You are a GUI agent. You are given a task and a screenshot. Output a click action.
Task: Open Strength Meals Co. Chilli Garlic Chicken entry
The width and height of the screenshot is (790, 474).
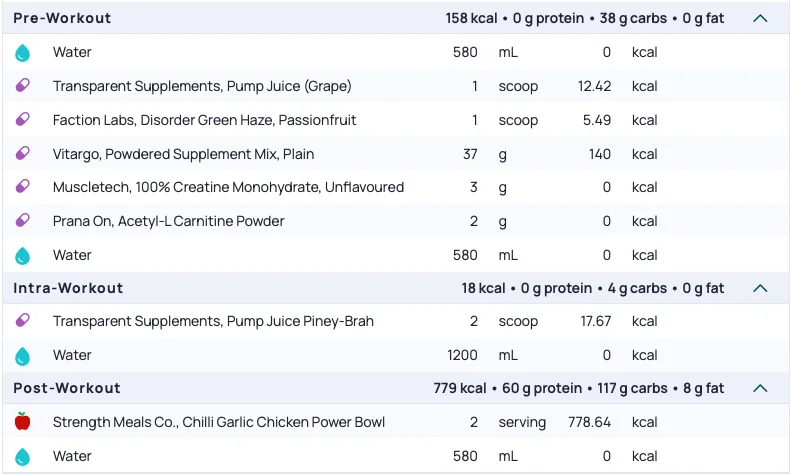click(x=219, y=422)
